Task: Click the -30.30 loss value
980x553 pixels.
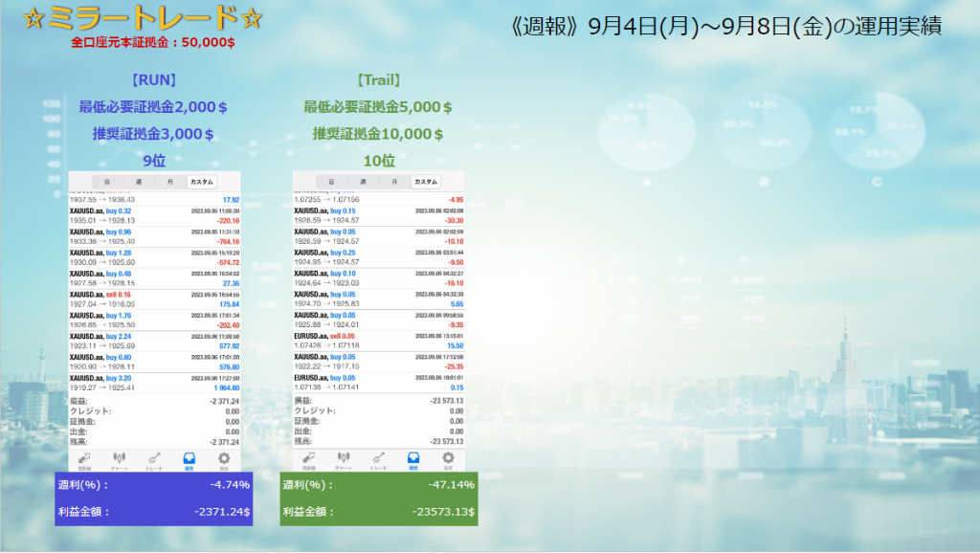Action: (454, 221)
